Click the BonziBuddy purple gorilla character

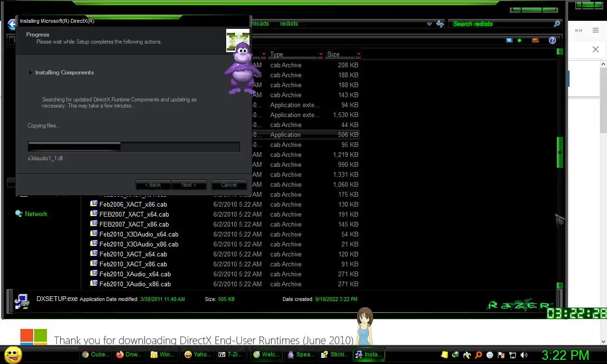(x=242, y=68)
